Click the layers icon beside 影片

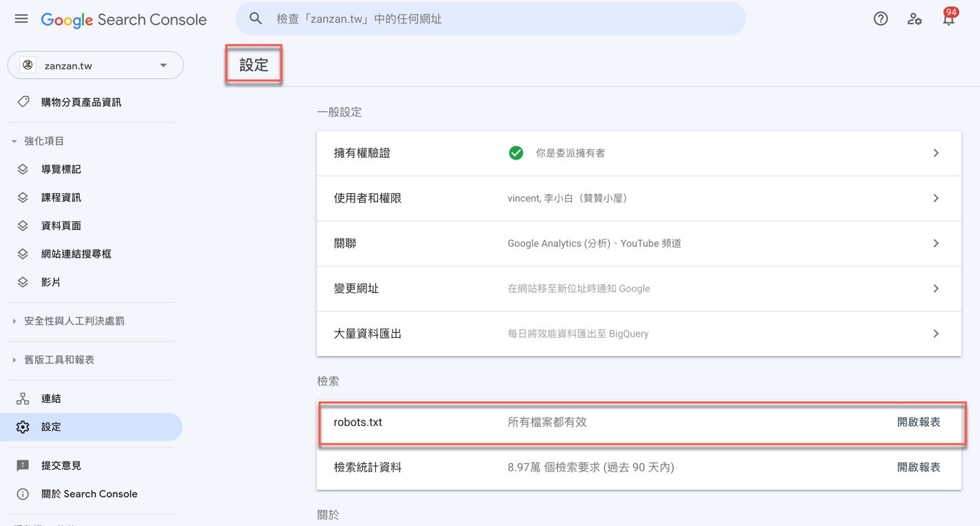23,282
